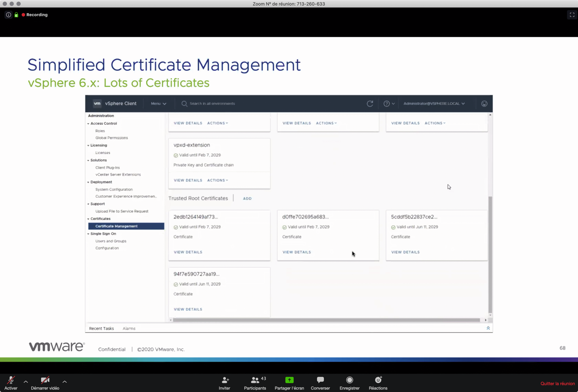
Task: Switch to the Alarms tab
Action: (129, 328)
